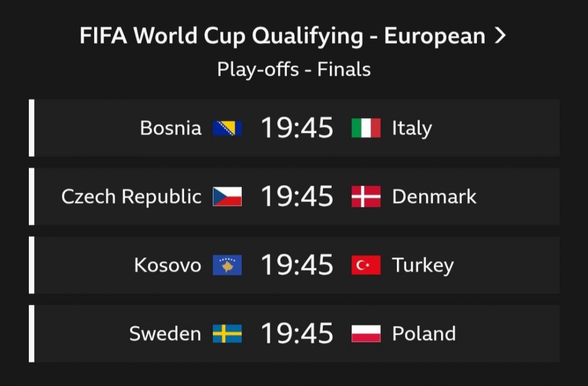Open Bosnia vs Italy 19:45 kickoff time
The image size is (588, 386).
tap(297, 128)
